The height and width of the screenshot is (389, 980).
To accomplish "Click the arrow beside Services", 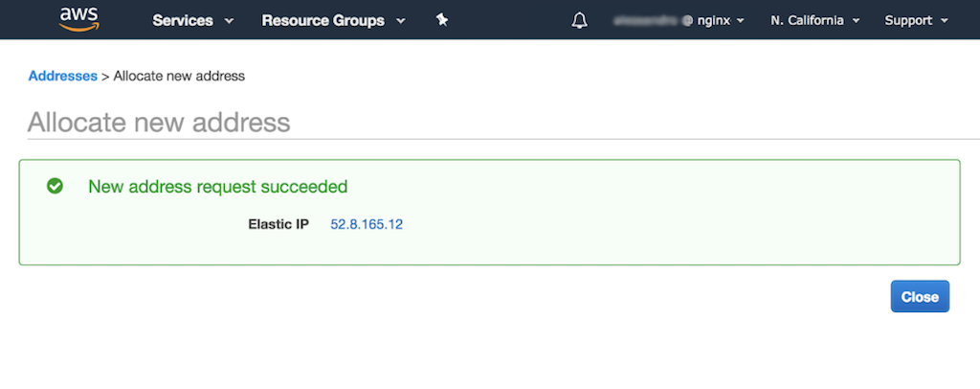I will point(229,21).
